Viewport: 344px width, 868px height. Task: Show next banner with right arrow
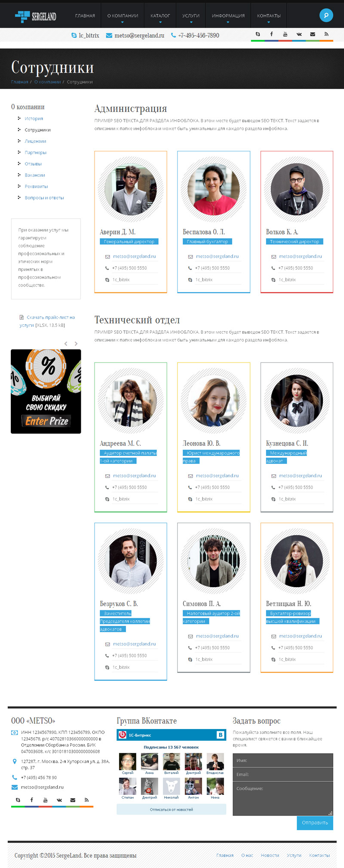[76, 344]
